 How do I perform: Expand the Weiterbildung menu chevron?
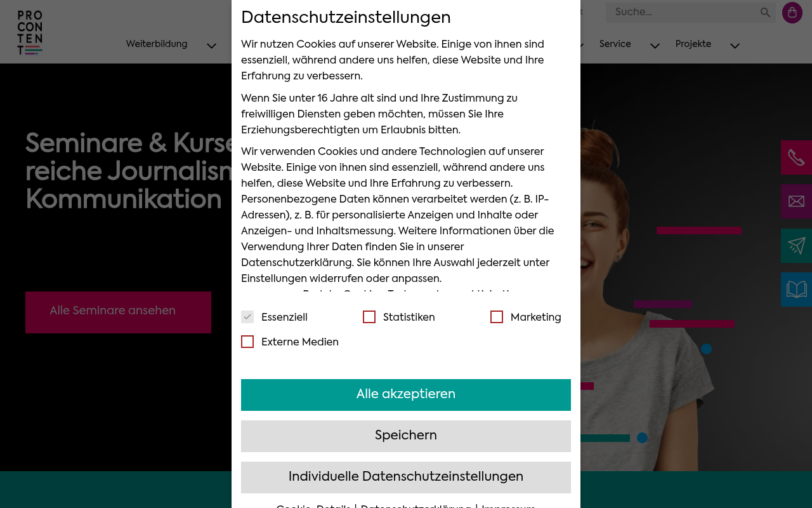pyautogui.click(x=212, y=46)
